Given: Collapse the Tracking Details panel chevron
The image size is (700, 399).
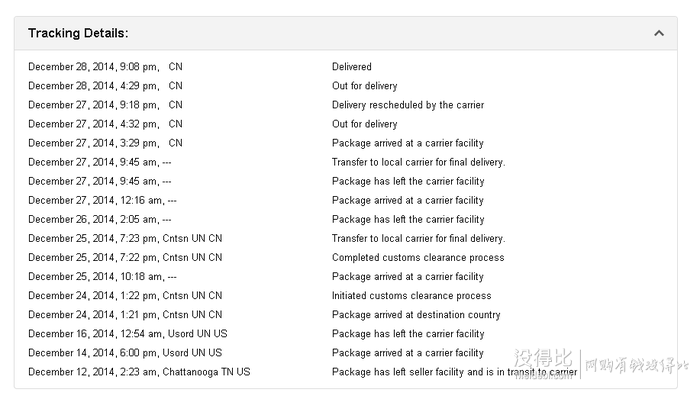Looking at the screenshot, I should click(658, 33).
